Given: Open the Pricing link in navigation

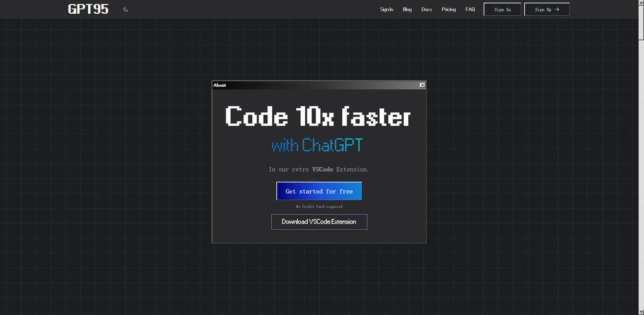Looking at the screenshot, I should pos(449,9).
